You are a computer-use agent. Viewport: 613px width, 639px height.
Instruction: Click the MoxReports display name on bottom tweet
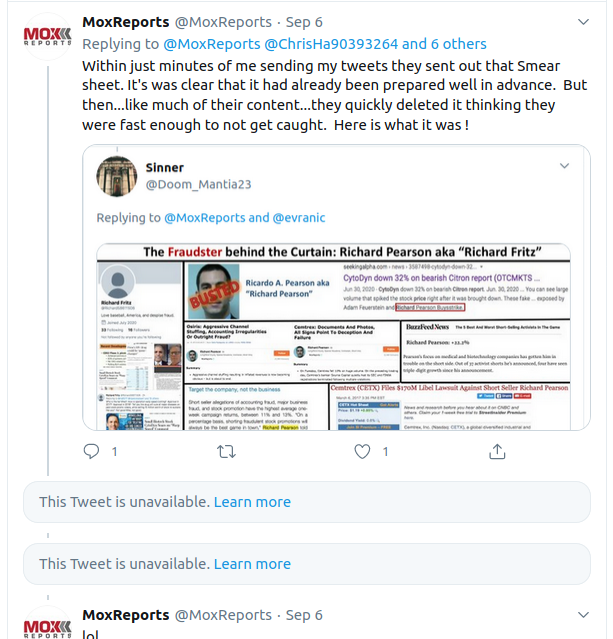[126, 615]
